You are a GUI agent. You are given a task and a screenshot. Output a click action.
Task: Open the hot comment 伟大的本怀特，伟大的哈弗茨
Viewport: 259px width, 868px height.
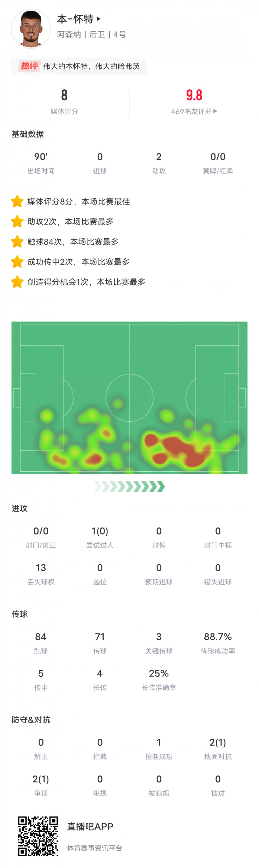point(91,66)
